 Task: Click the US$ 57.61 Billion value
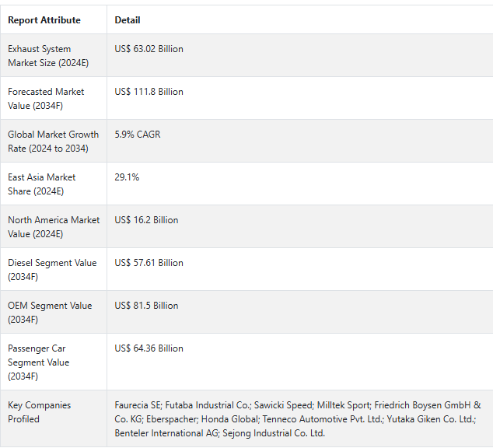click(149, 263)
